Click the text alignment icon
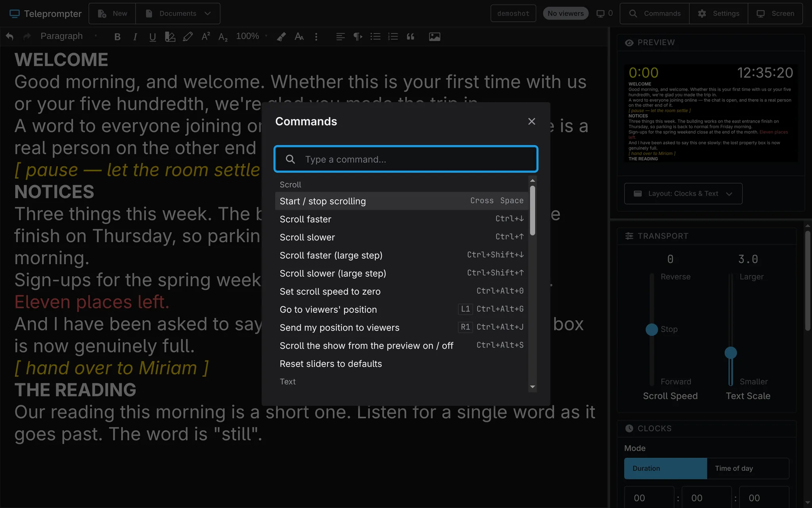Viewport: 812px width, 508px height. pyautogui.click(x=340, y=37)
